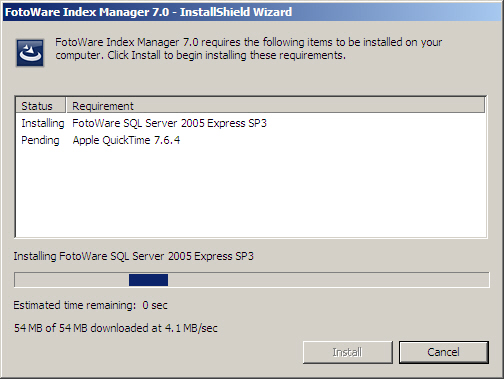
Task: Click the window title bar text
Action: tap(148, 12)
